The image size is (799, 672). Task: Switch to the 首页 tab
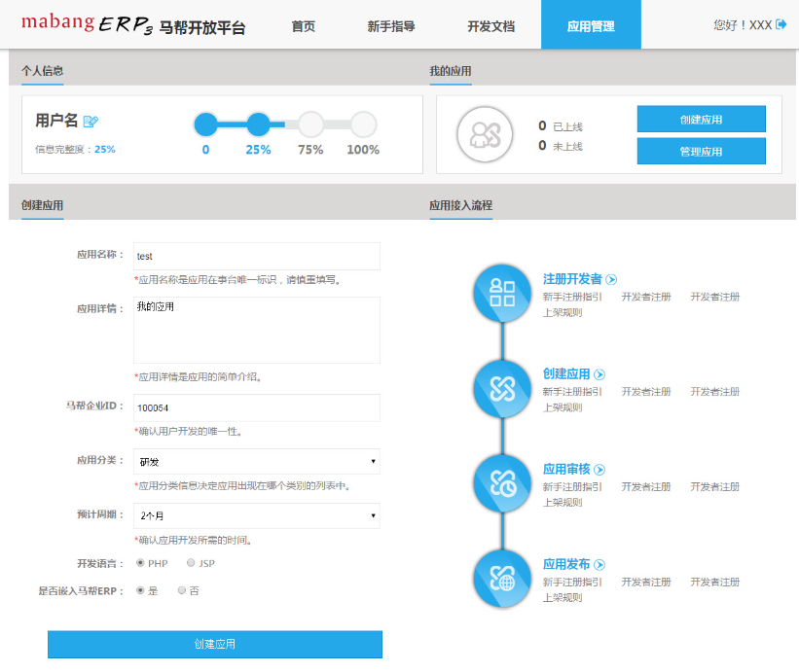click(304, 26)
